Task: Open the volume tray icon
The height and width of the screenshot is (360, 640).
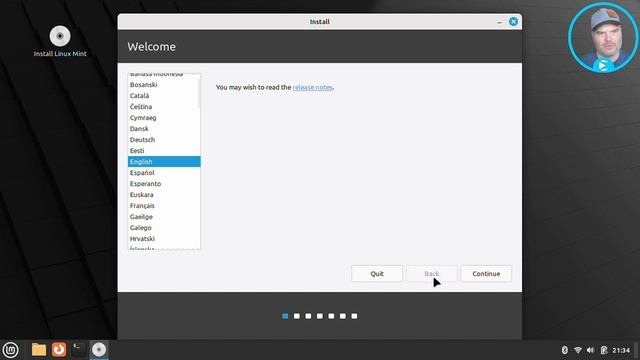Action: [x=590, y=350]
